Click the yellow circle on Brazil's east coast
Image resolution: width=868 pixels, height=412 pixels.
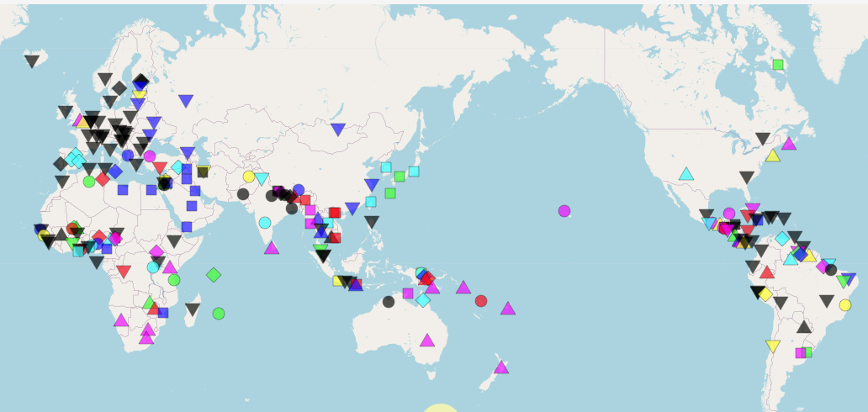click(x=845, y=304)
